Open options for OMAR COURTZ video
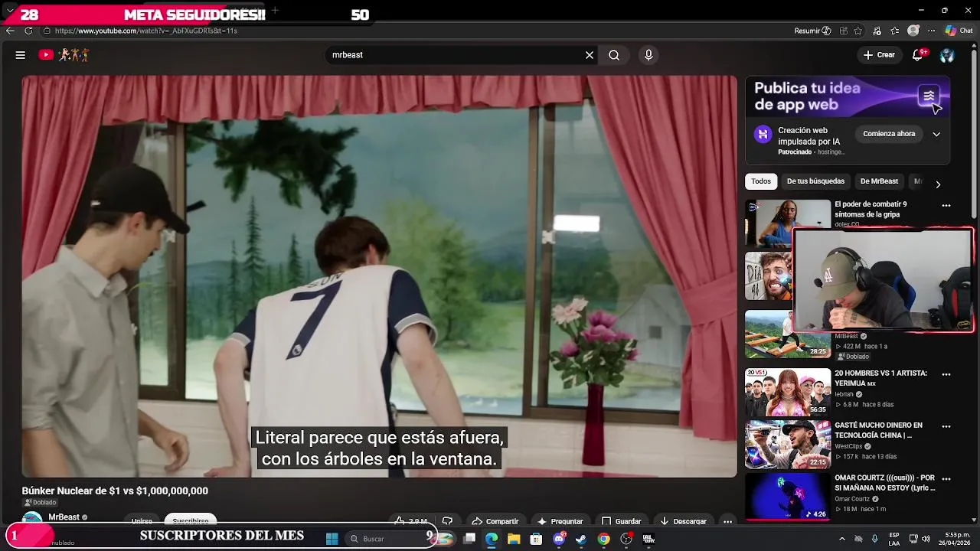 pos(946,478)
